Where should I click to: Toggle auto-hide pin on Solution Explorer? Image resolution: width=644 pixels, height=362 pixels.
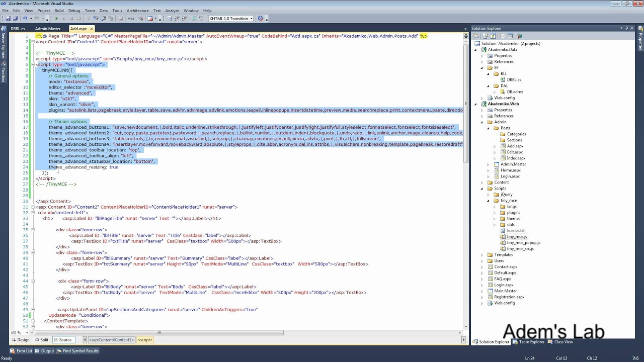[x=626, y=29]
